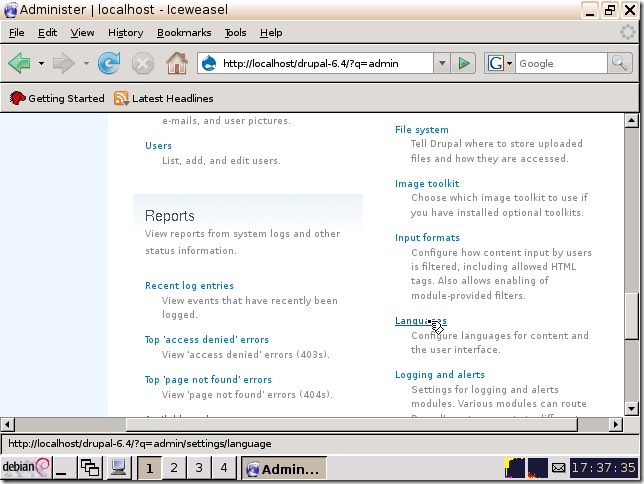Go back with the green Back arrow

click(19, 63)
